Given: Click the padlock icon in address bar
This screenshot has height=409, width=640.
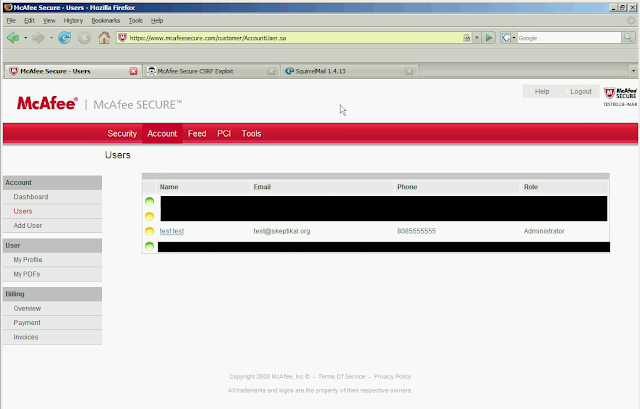Looking at the screenshot, I should click(x=467, y=38).
